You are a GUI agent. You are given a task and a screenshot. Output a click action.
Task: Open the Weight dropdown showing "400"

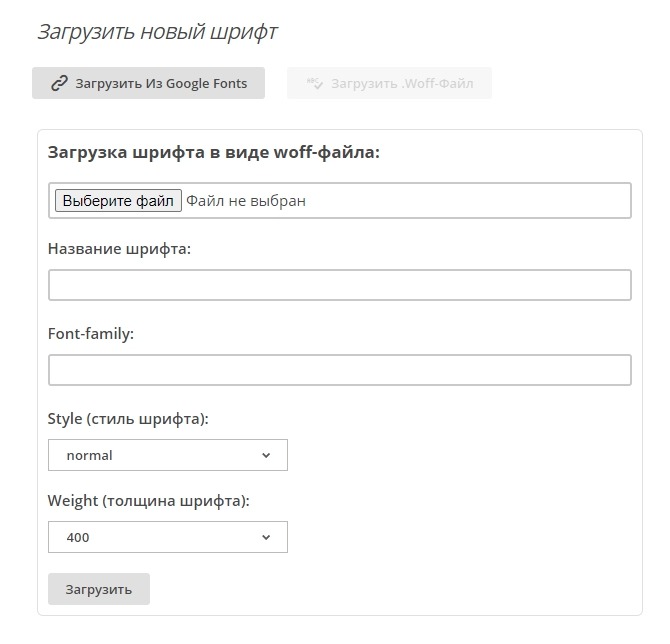167,537
